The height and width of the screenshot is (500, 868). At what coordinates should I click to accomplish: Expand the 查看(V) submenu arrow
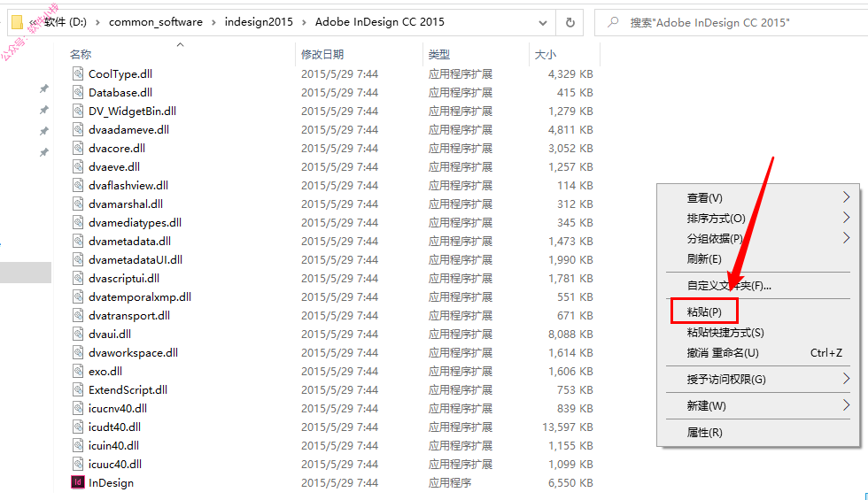coord(846,196)
